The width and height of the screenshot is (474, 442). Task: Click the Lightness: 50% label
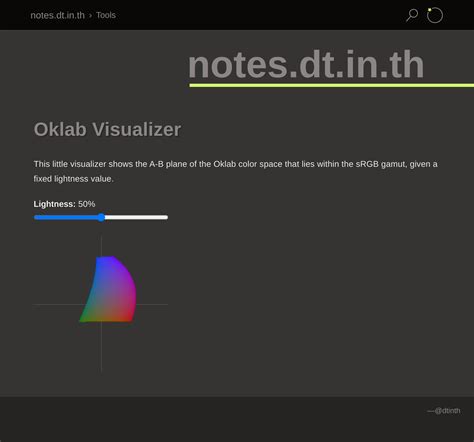pos(64,204)
